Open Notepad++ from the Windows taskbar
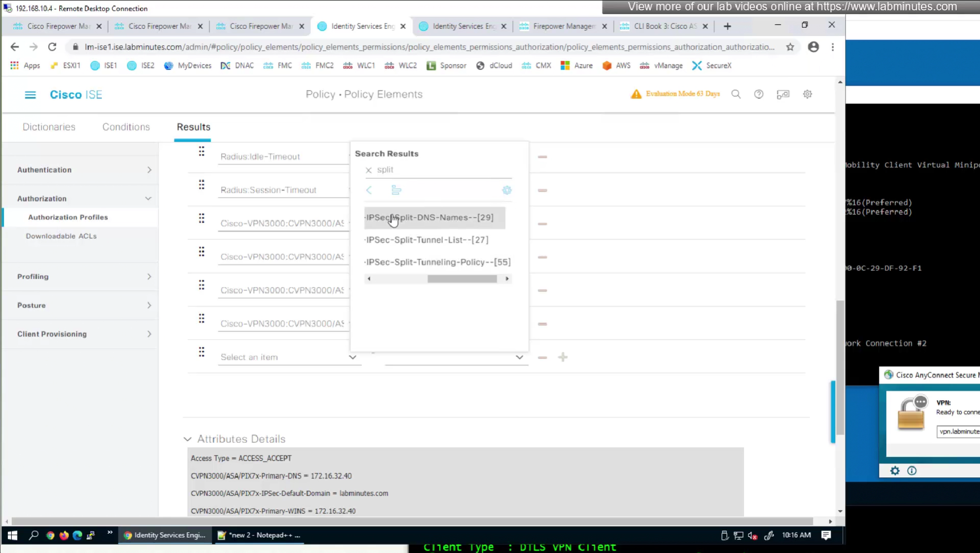 (259, 535)
